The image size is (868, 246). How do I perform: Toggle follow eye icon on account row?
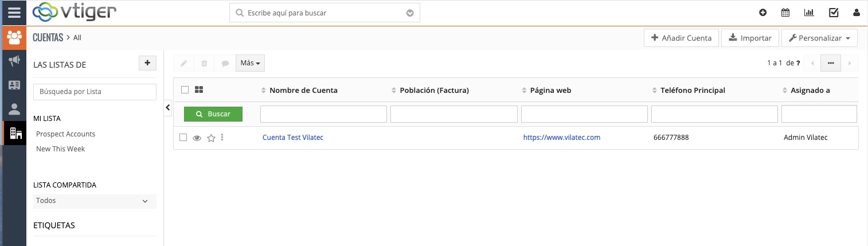pos(197,138)
